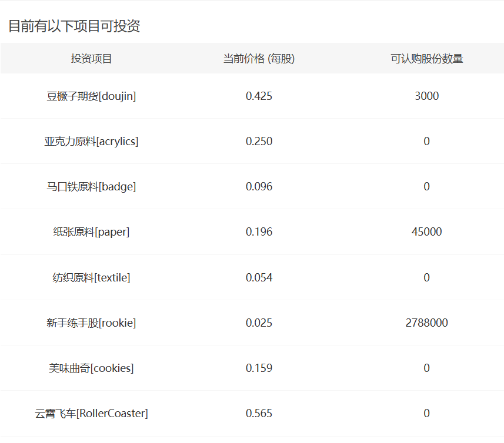This screenshot has width=504, height=443.
Task: Click the 可认购股份数量 column header
Action: click(426, 58)
